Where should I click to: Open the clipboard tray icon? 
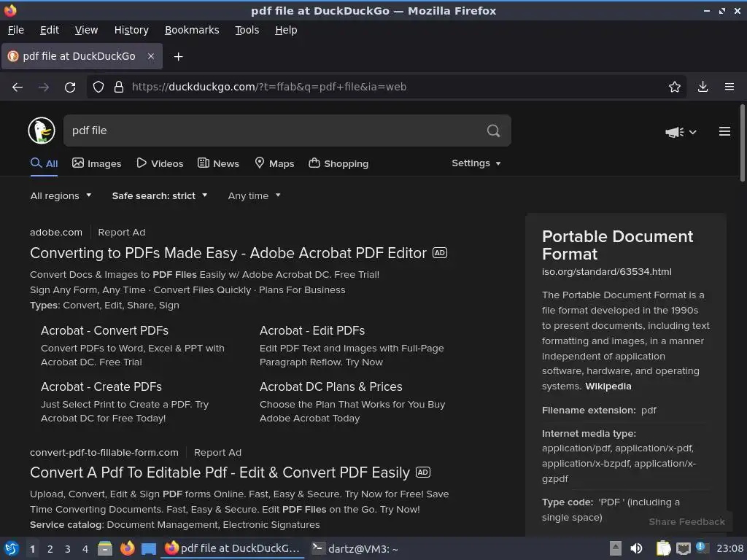pos(662,548)
